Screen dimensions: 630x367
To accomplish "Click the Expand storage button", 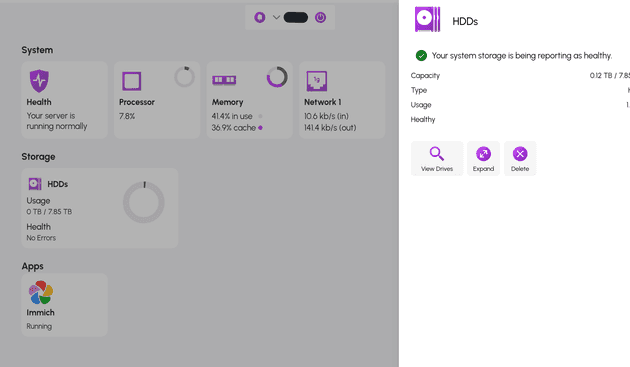I will 483,158.
